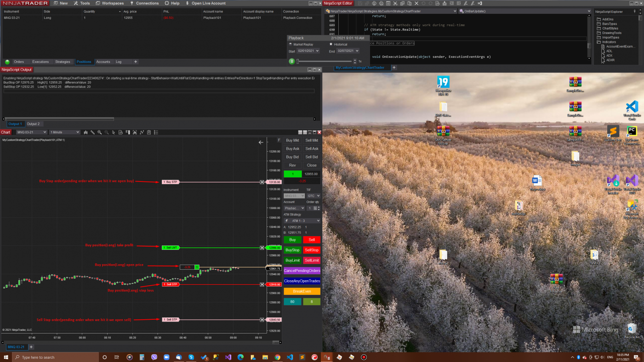Click the Windows Start button
The image size is (644, 362).
tap(6, 357)
